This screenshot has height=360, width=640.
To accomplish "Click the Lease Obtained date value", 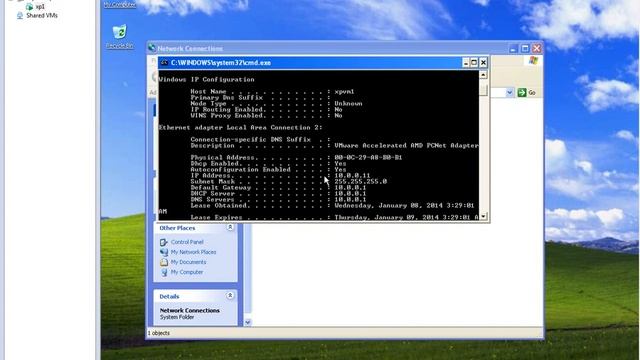I will click(x=404, y=205).
